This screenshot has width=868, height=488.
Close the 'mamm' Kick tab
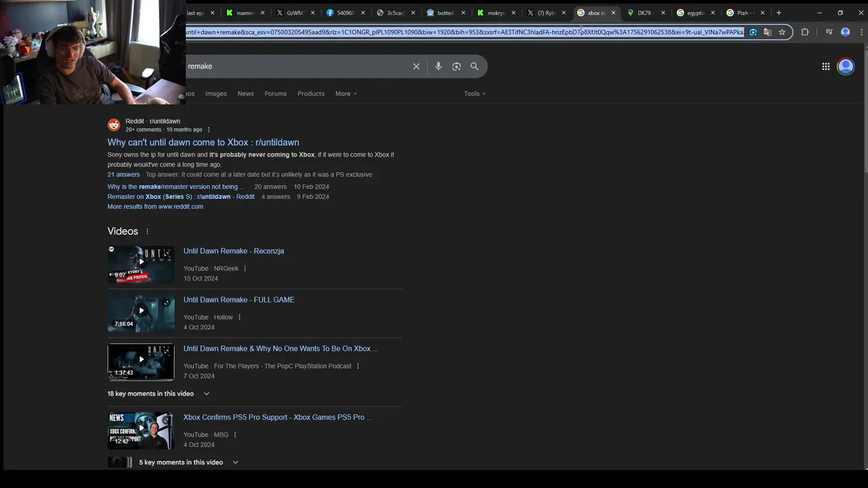coord(262,13)
